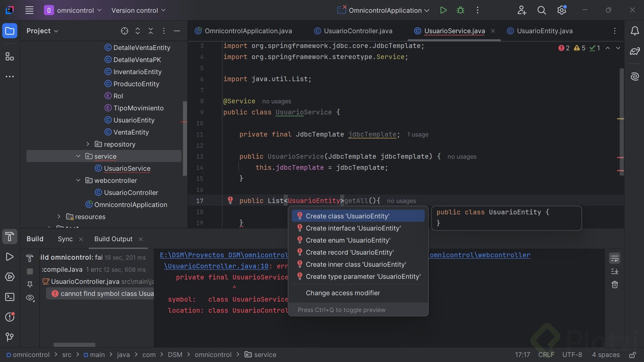The height and width of the screenshot is (362, 644).
Task: Open the Problems tool window icon
Action: (x=10, y=317)
